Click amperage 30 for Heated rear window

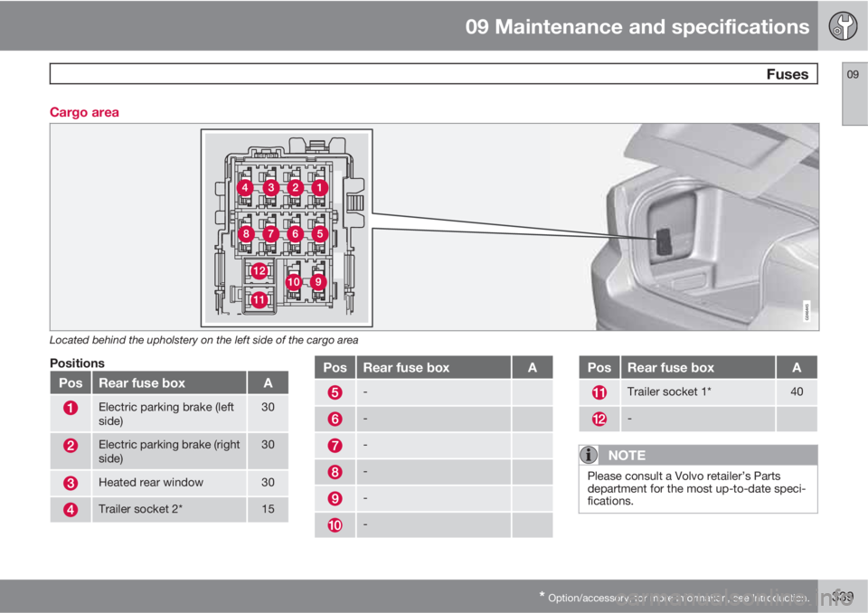tap(268, 482)
